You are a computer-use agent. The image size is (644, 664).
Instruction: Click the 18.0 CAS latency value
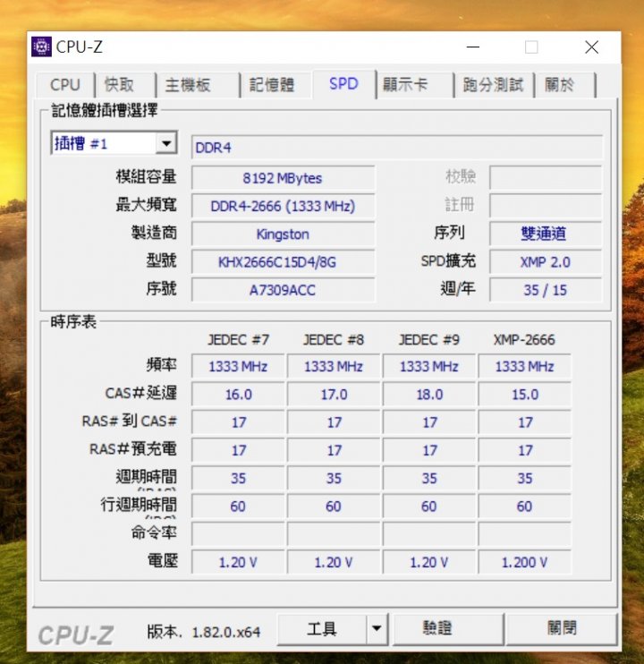click(429, 395)
